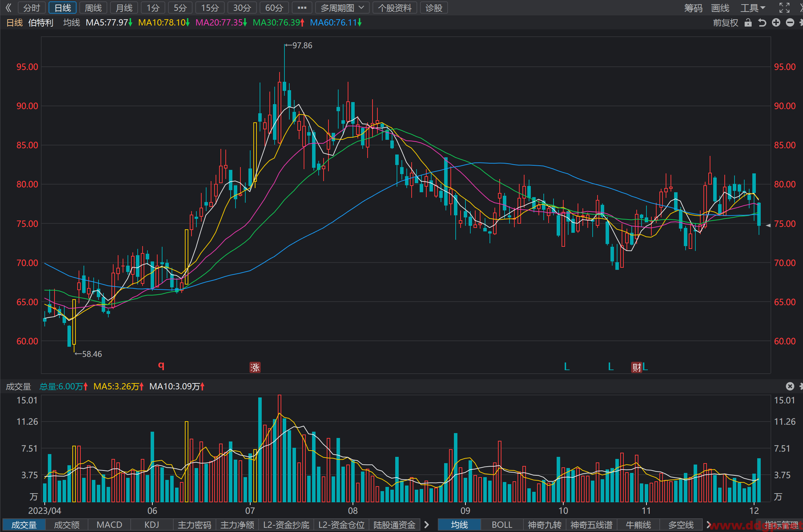
Task: Click volume MA5:3.26万 label
Action: (x=119, y=387)
